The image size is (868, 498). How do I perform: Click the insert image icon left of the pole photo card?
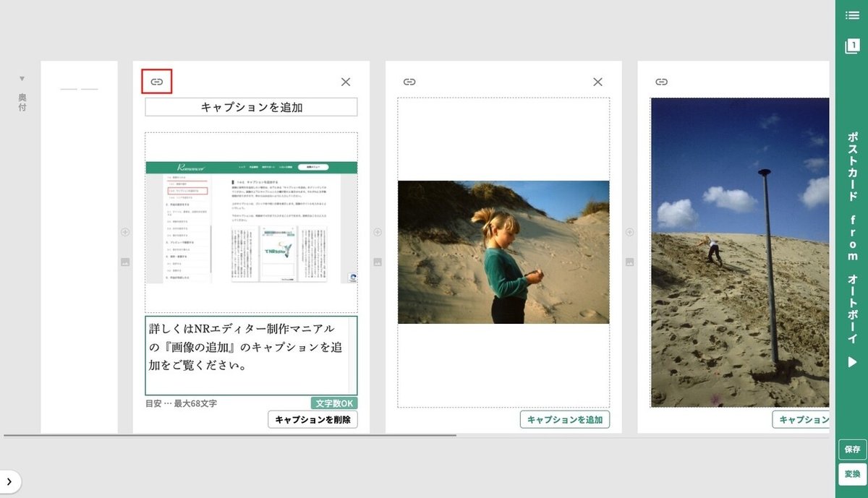point(629,262)
